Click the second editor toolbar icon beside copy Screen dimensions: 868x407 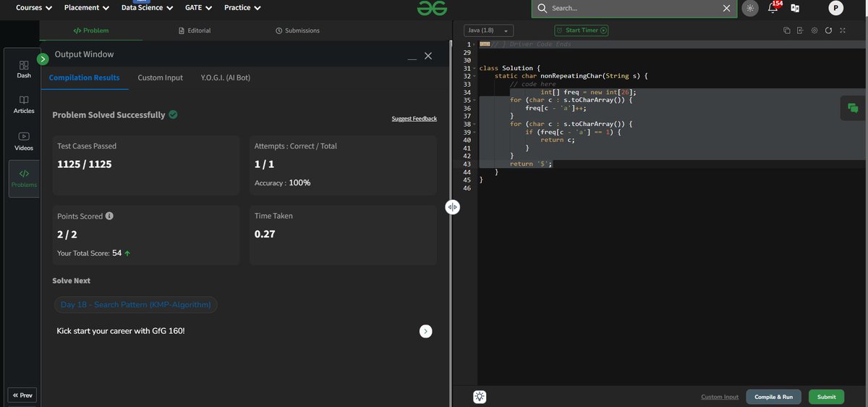click(x=800, y=30)
